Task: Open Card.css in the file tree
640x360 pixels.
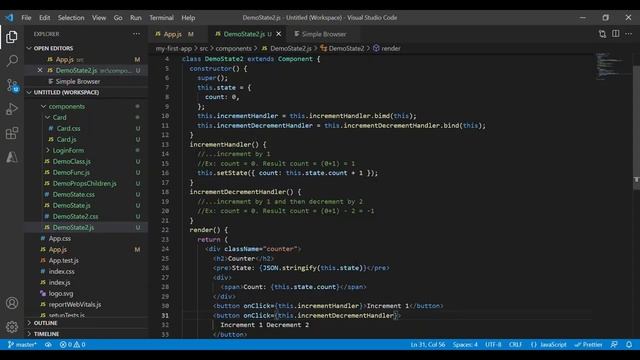Action: click(x=68, y=128)
